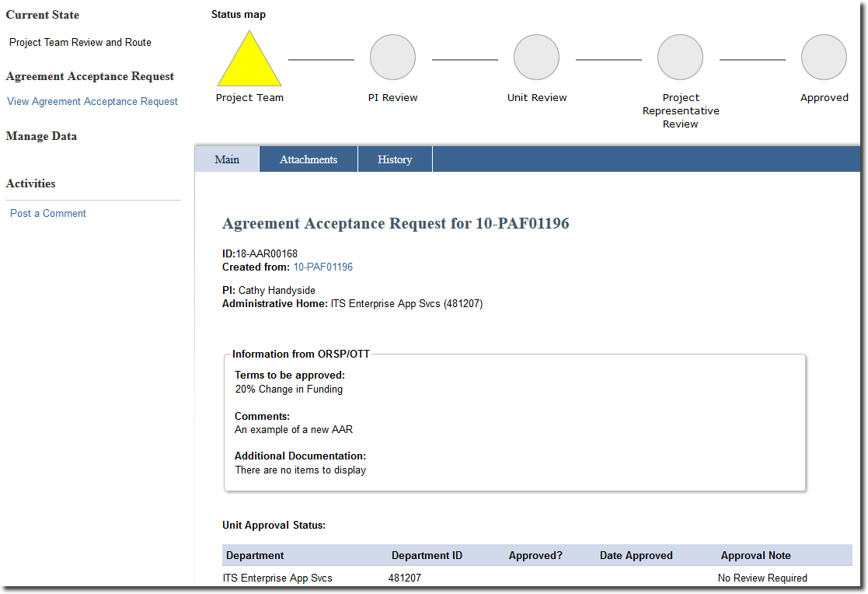Image resolution: width=868 pixels, height=594 pixels.
Task: Click the Agreement Acceptance Request for 10-PAF01196 title
Action: tap(396, 223)
